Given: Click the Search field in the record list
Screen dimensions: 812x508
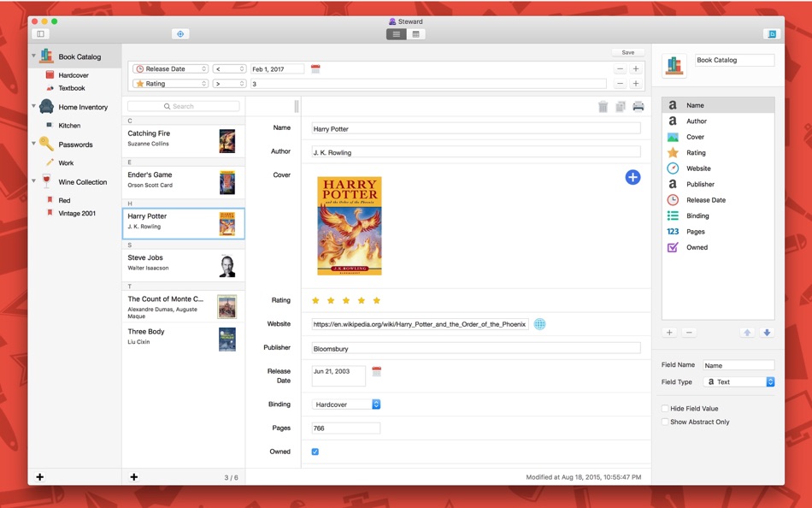Looking at the screenshot, I should click(183, 106).
